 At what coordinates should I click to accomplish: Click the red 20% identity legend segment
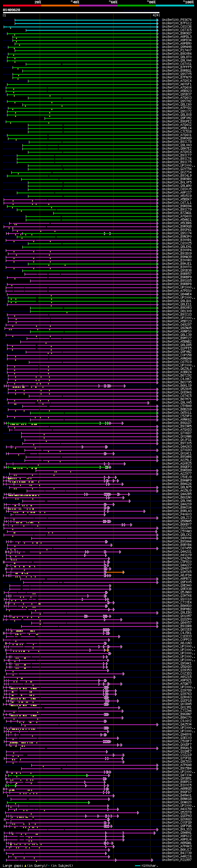click(x=22, y=6)
